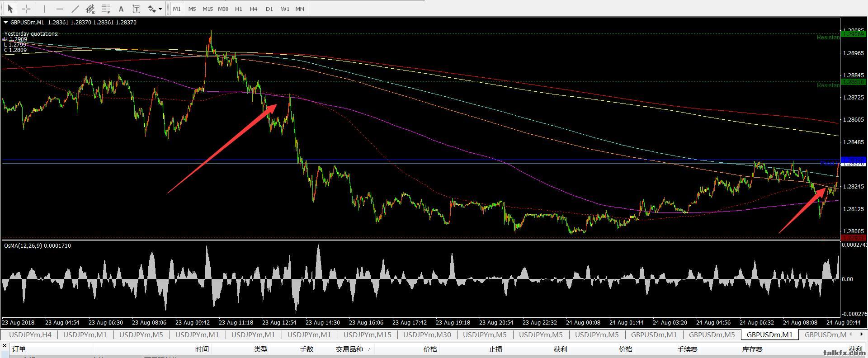Click price level 1.28605 on axis
868x358 pixels.
pos(854,120)
